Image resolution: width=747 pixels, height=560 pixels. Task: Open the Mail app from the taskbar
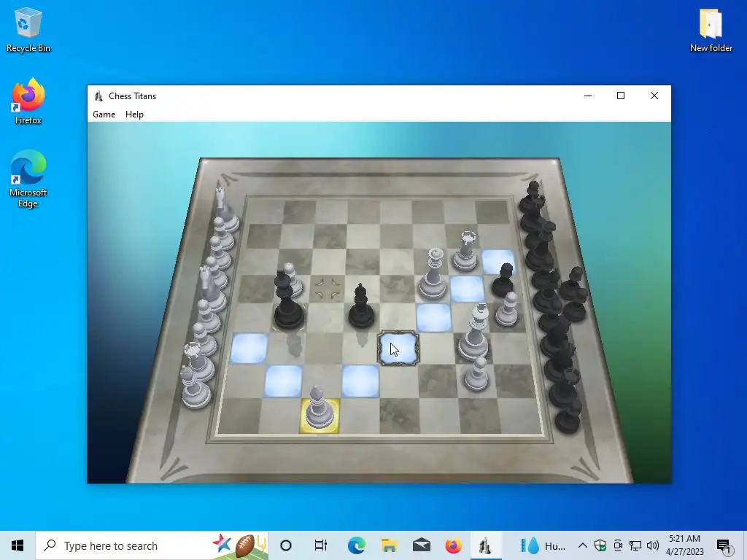coord(421,545)
